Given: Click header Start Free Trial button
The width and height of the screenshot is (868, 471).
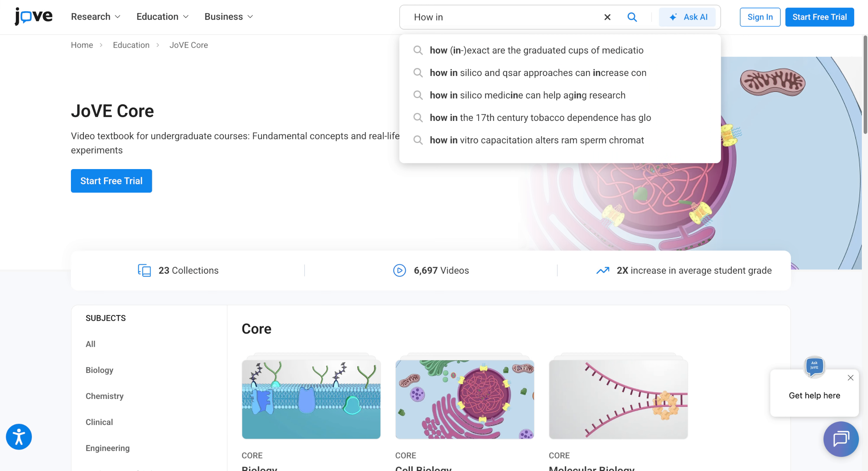Looking at the screenshot, I should (820, 17).
